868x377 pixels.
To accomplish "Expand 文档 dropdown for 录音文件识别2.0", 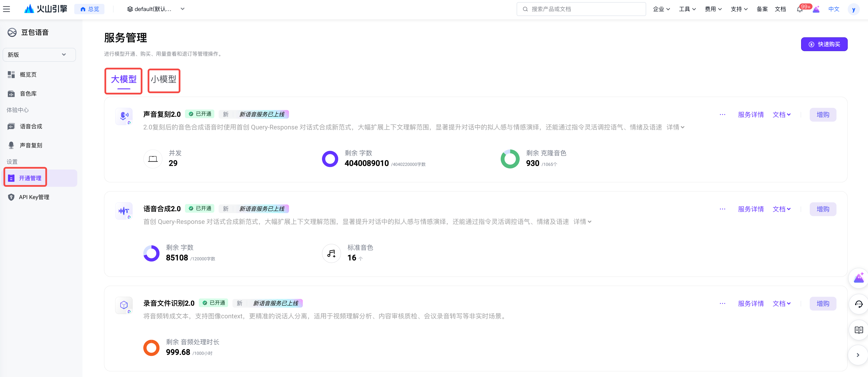I will (x=781, y=304).
